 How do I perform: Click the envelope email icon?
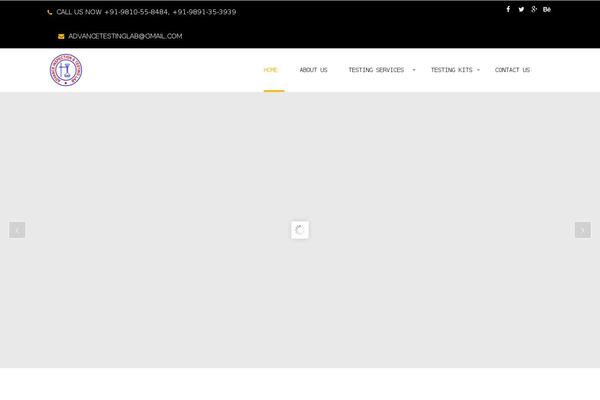[x=61, y=36]
